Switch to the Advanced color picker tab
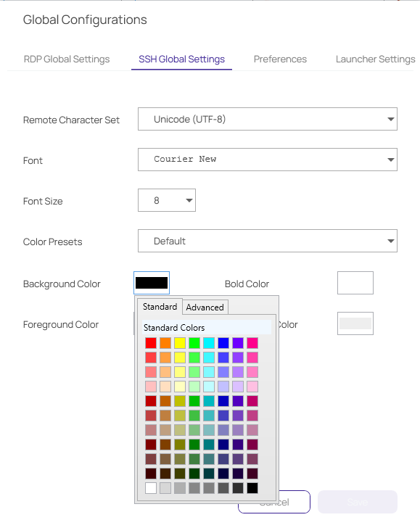The image size is (420, 520). pos(205,307)
